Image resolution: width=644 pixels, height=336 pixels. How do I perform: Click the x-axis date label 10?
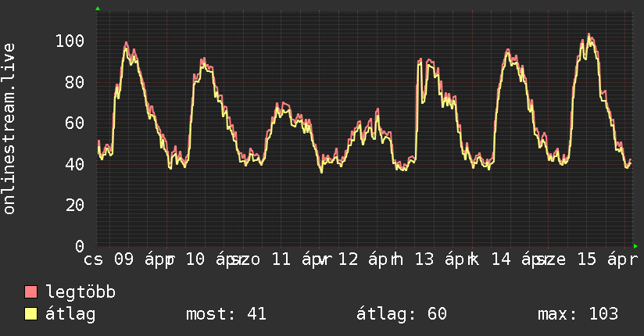(x=195, y=259)
